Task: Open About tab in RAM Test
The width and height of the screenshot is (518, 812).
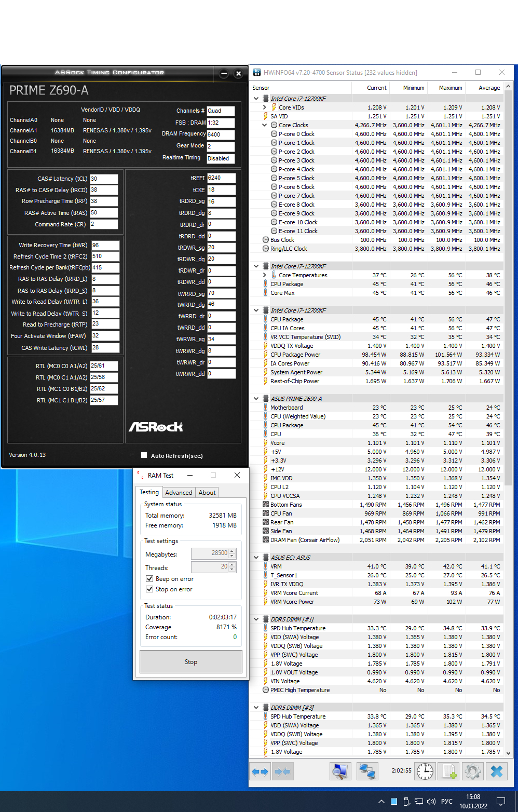Action: tap(207, 493)
